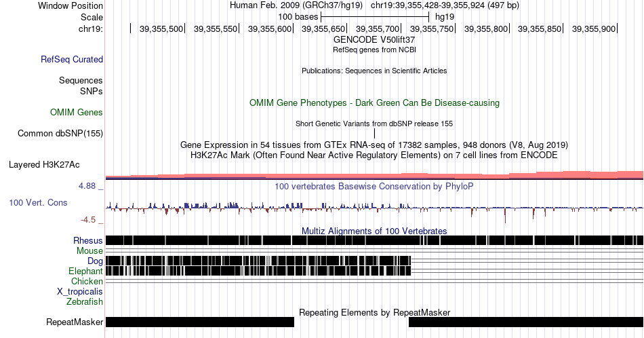Image resolution: width=644 pixels, height=338 pixels.
Task: Click the RefSeq genes from NCBI title
Action: click(x=374, y=50)
